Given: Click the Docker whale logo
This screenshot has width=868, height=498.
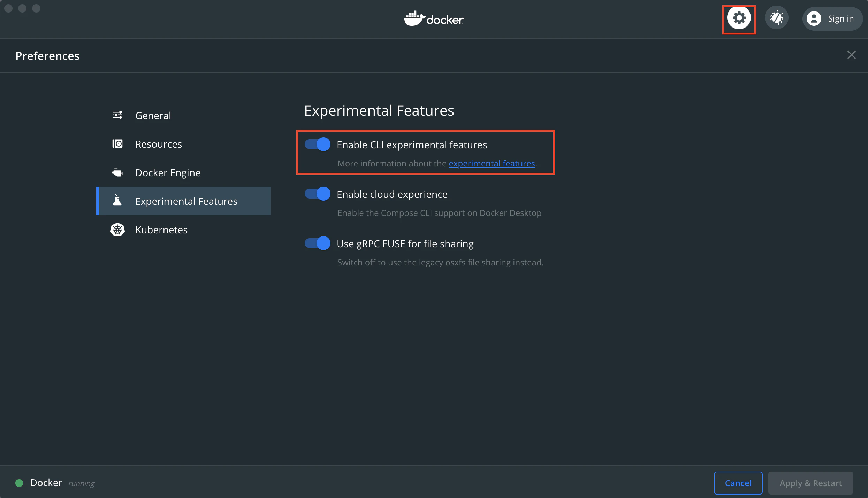Looking at the screenshot, I should coord(414,19).
